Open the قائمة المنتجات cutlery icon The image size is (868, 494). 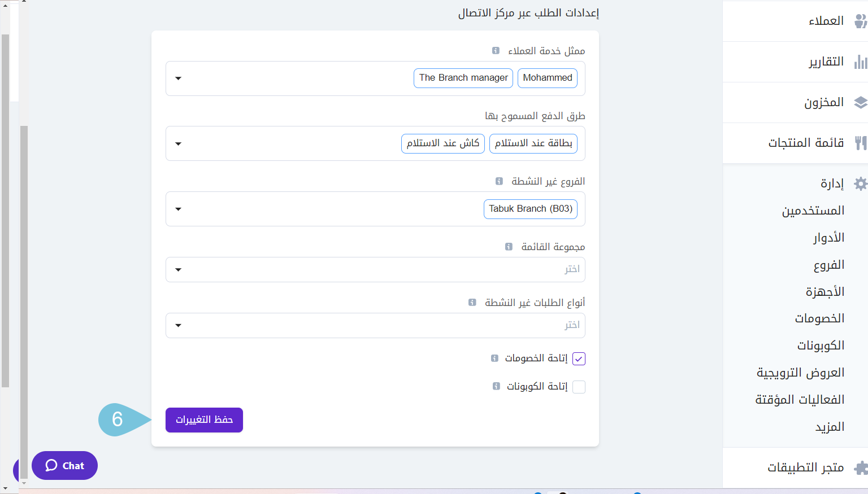(x=861, y=143)
